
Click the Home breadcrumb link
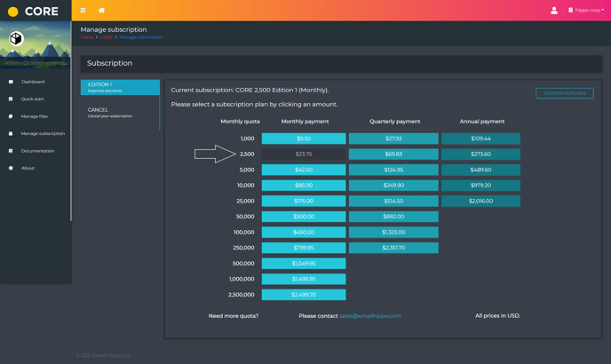point(87,37)
